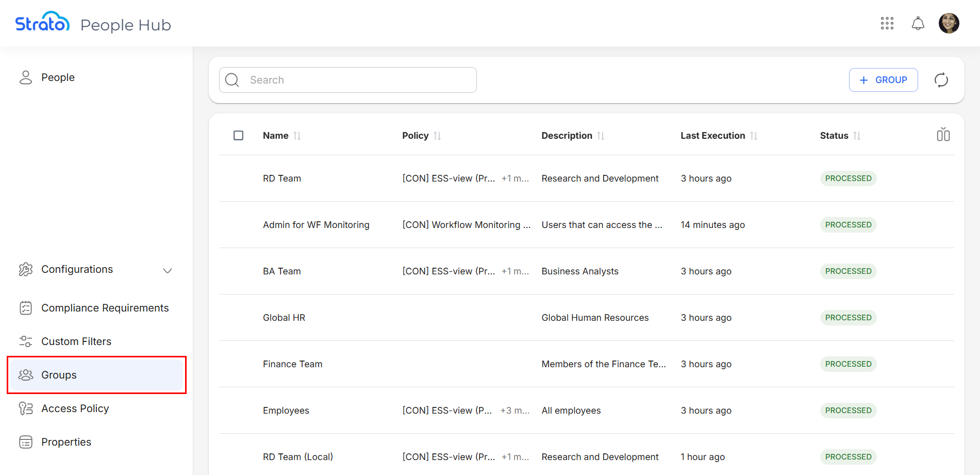This screenshot has height=475, width=980.
Task: Click the search magnifier icon
Action: coord(232,80)
